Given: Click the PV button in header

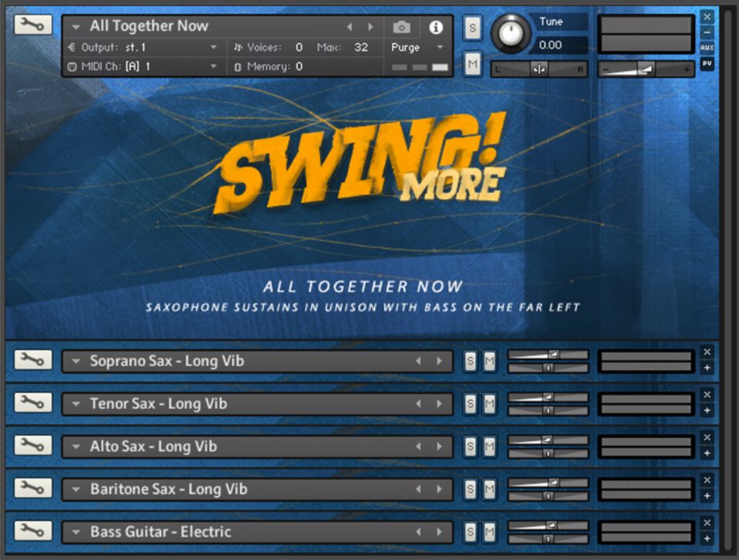Looking at the screenshot, I should [x=707, y=64].
